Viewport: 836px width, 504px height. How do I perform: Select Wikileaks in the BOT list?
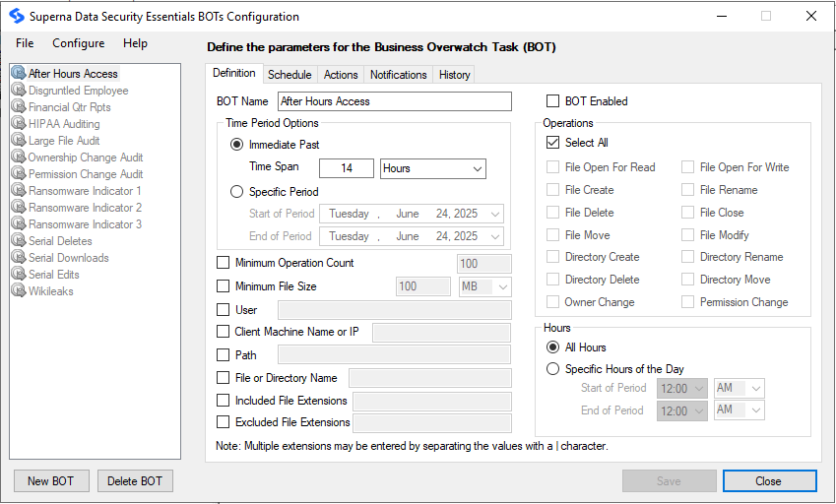coord(50,291)
